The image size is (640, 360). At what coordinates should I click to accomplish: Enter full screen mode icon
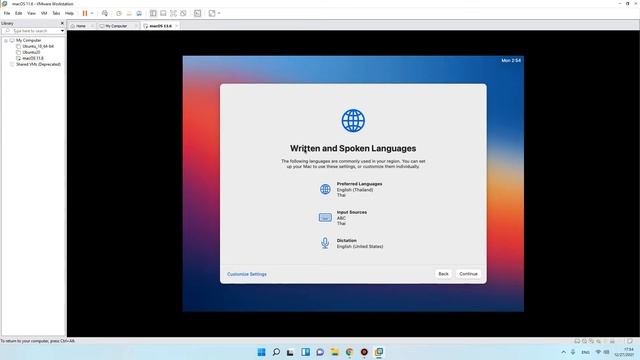click(x=173, y=13)
